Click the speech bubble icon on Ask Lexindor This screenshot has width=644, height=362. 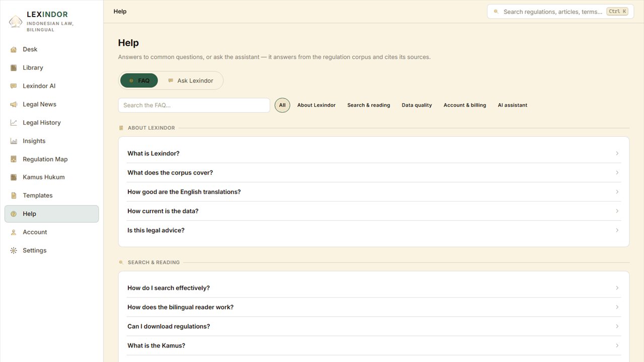tap(171, 80)
